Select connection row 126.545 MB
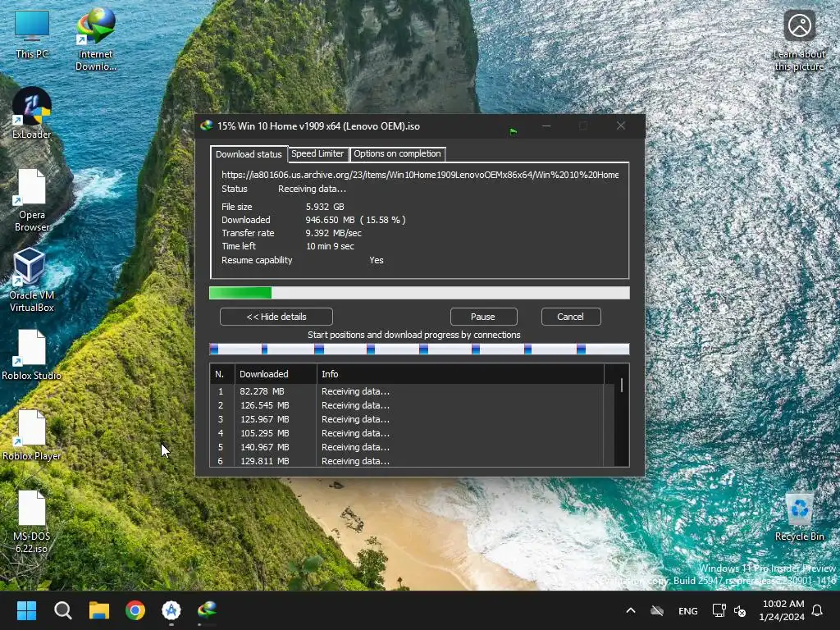Viewport: 840px width, 630px height. [x=412, y=405]
